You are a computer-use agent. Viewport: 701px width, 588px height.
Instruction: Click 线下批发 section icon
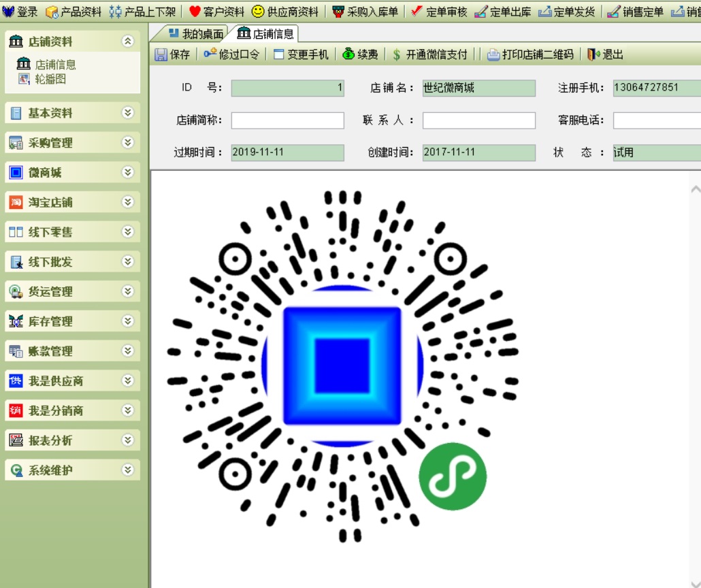tap(16, 262)
